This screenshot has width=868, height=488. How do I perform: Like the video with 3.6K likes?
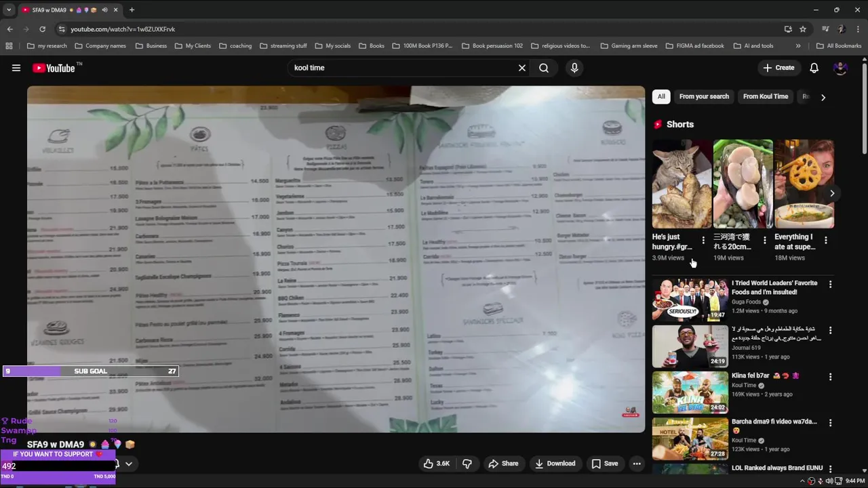[x=436, y=464]
